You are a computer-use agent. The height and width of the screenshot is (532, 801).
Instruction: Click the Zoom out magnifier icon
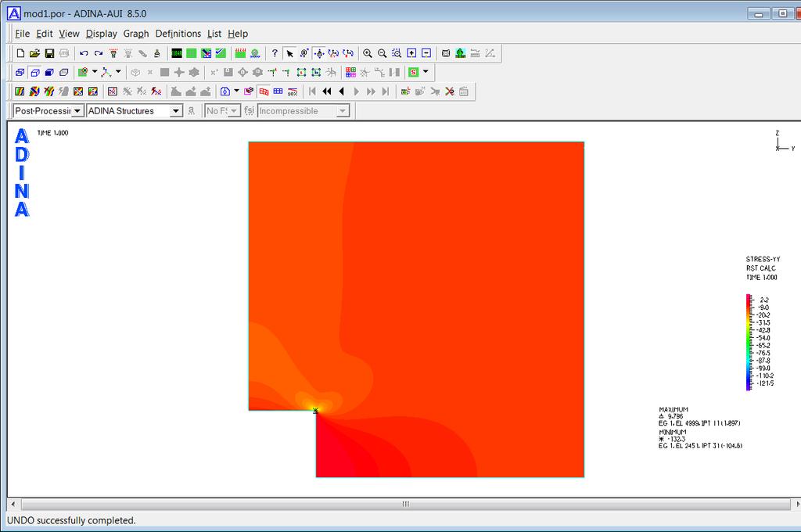pos(382,53)
